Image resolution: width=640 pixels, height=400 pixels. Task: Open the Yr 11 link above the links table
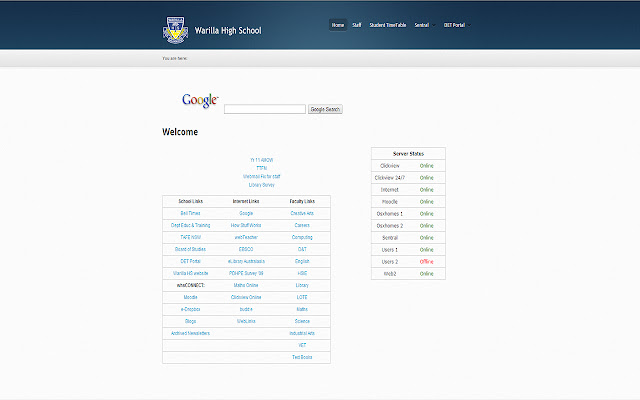262,160
